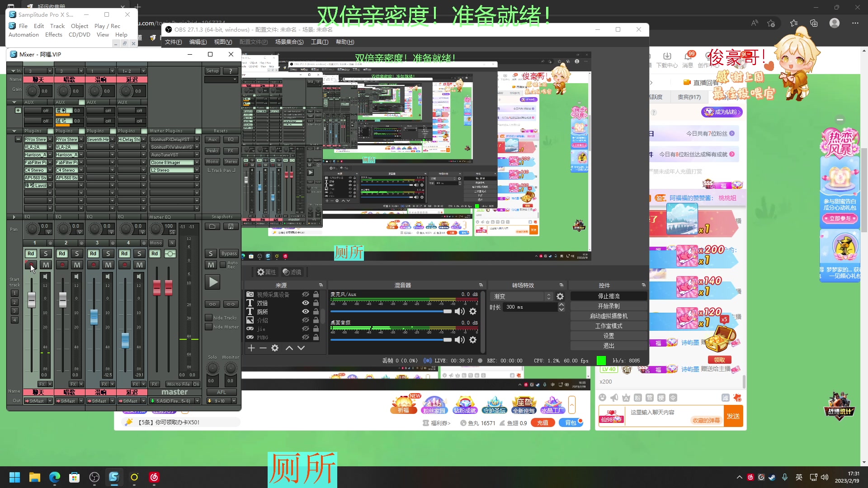This screenshot has height=488, width=868.
Task: Open input dropdown of track 1 聊天
Action: [x=50, y=71]
